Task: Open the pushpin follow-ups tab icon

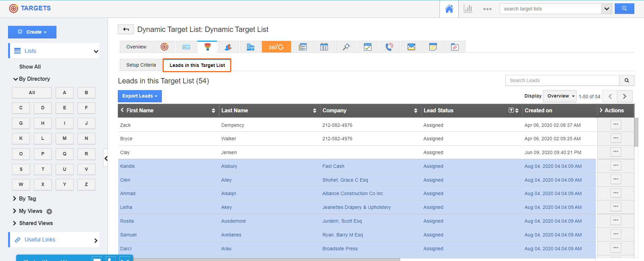Action: coord(346,47)
